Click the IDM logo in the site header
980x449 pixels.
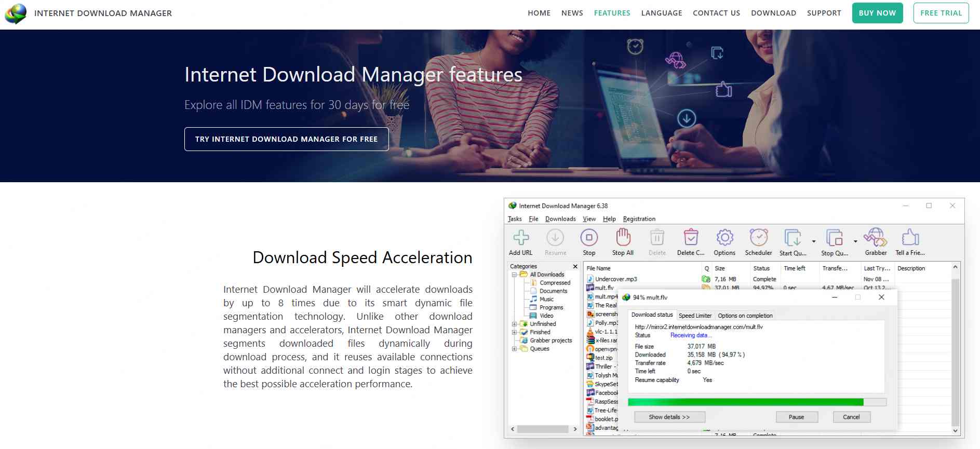[16, 13]
